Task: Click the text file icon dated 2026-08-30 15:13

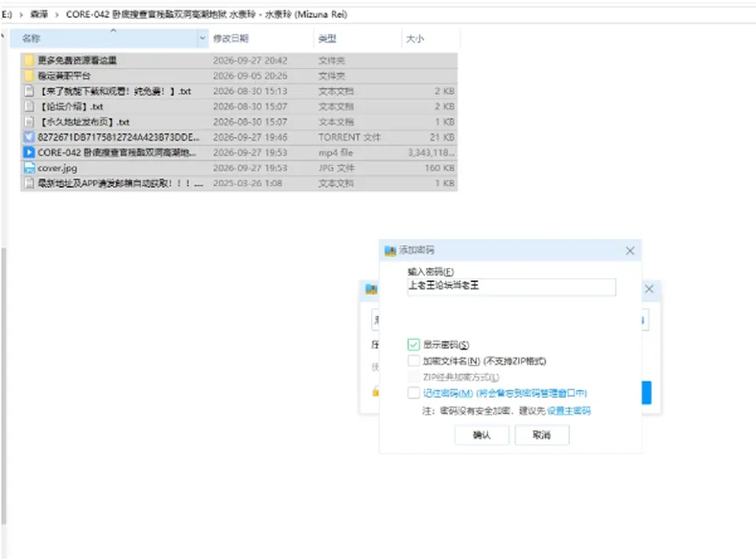Action: tap(29, 91)
